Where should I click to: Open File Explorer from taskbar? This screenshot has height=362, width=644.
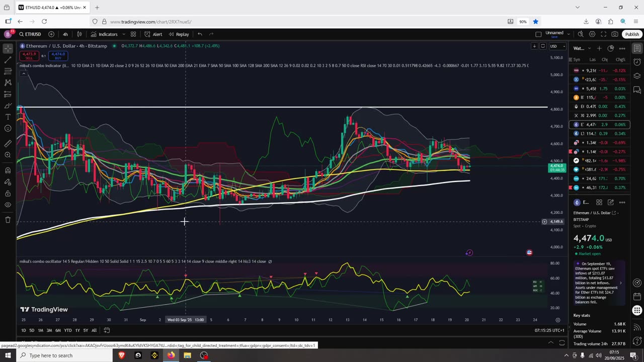187,355
